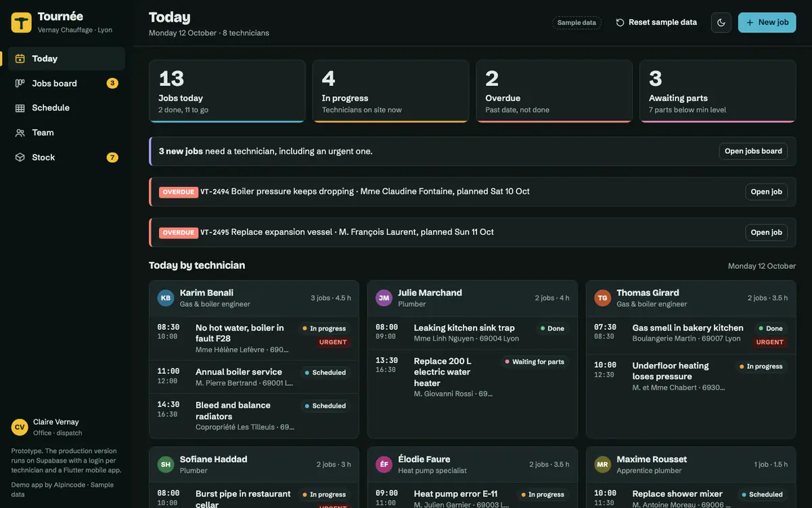
Task: Open the Annual boiler service job
Action: pyautogui.click(x=254, y=377)
